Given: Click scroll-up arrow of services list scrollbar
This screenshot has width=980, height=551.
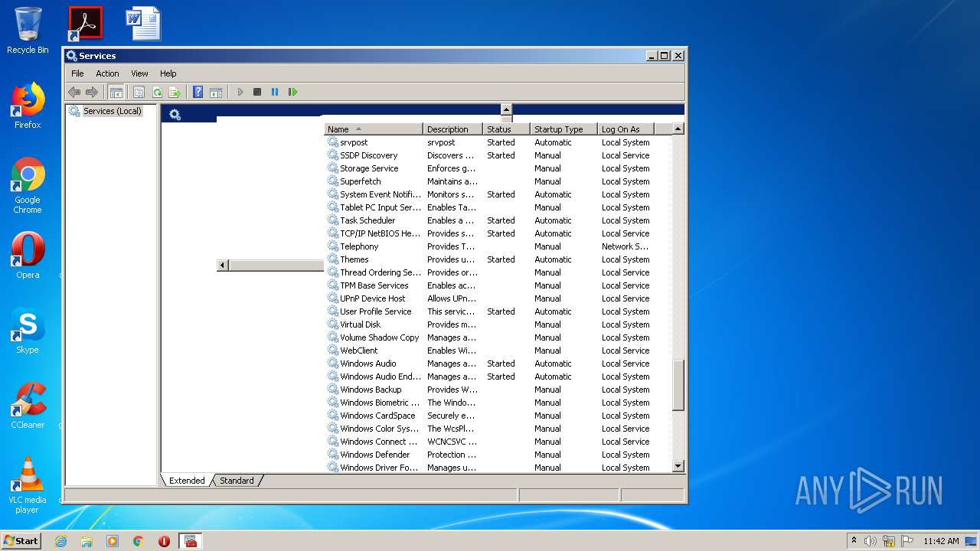Looking at the screenshot, I should 678,129.
